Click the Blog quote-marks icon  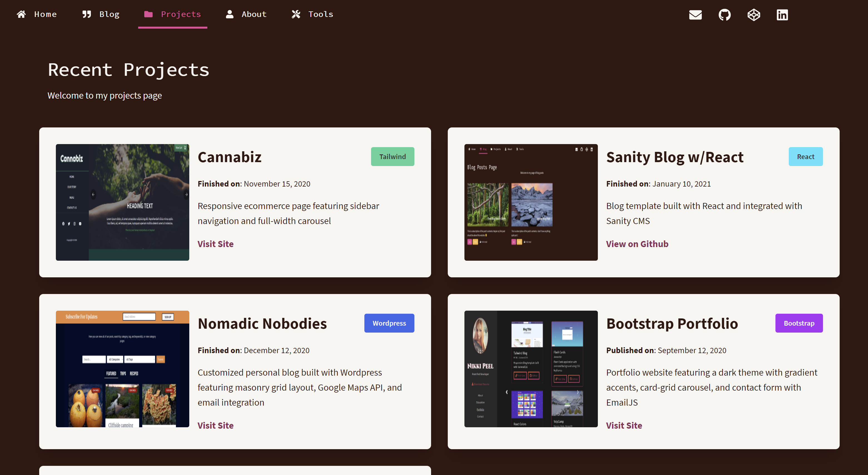coord(87,14)
